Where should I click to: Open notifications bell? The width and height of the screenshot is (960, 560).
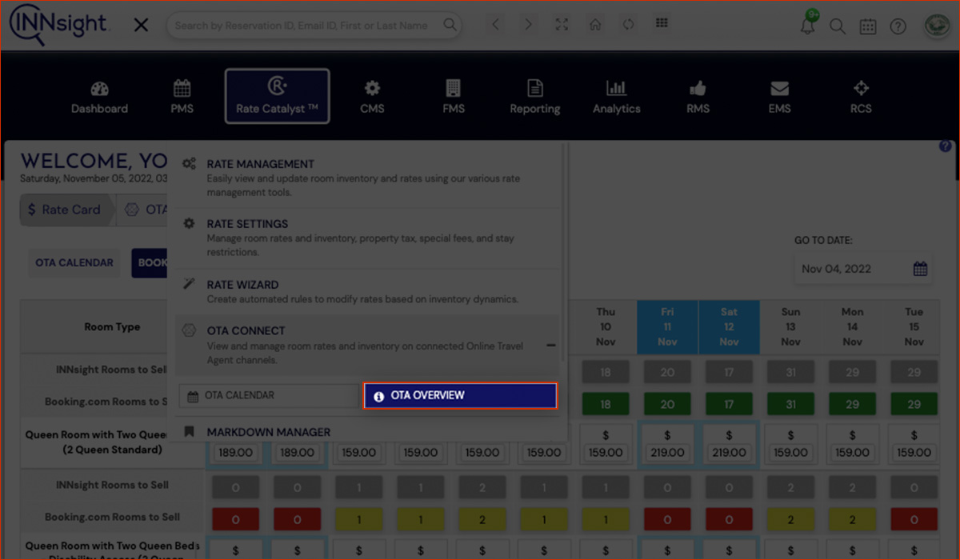tap(808, 26)
